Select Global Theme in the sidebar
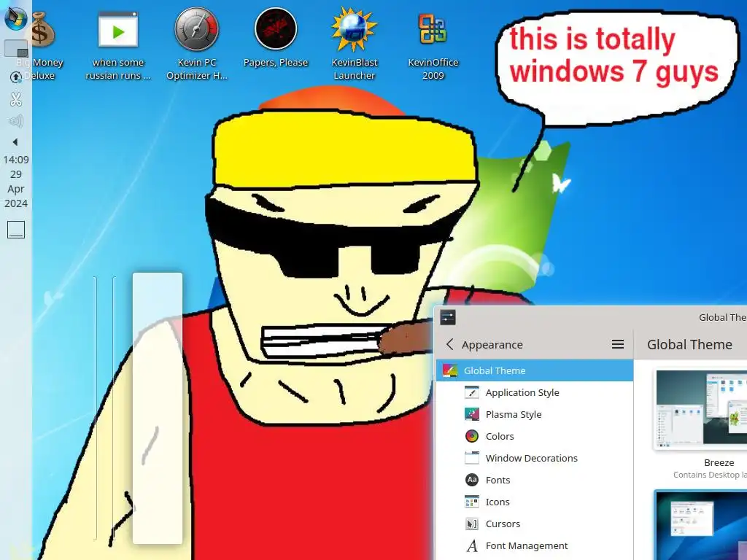 (535, 370)
